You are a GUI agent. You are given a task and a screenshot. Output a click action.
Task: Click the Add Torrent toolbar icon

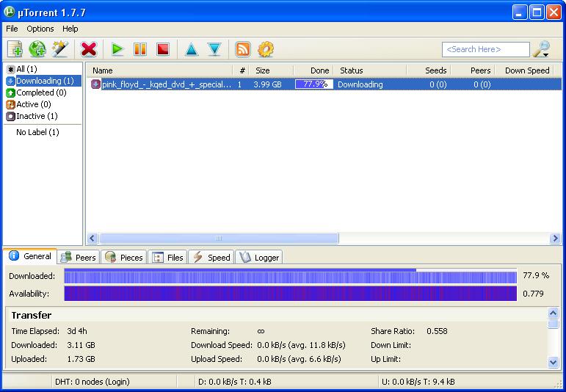[15, 49]
